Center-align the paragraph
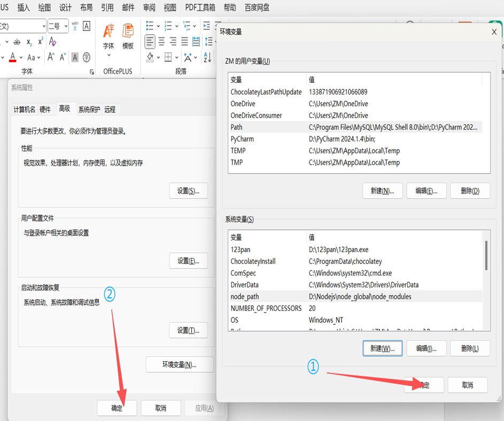Viewport: 504px width, 421px height. click(x=162, y=42)
